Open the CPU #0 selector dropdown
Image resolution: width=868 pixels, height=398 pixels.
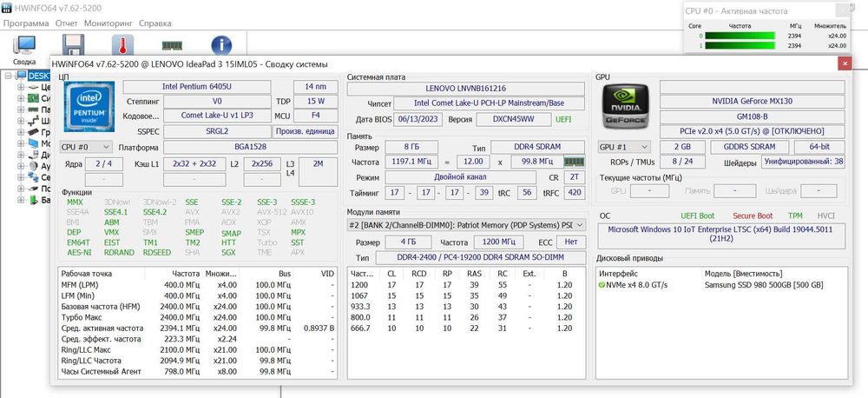coord(86,147)
